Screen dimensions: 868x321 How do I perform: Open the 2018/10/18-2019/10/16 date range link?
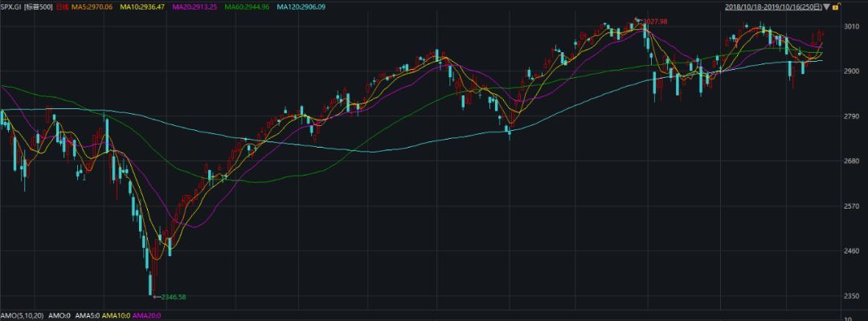tap(773, 7)
